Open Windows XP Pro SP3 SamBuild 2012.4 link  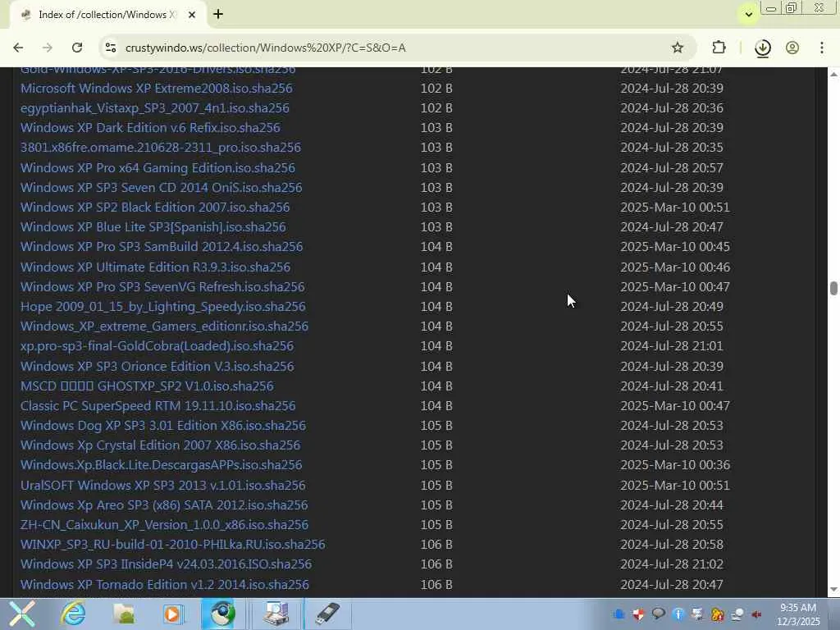tap(162, 247)
